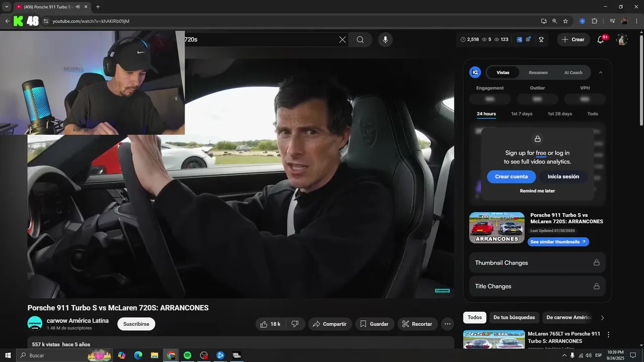Filter by De tus búsquedas chip

pos(514,318)
